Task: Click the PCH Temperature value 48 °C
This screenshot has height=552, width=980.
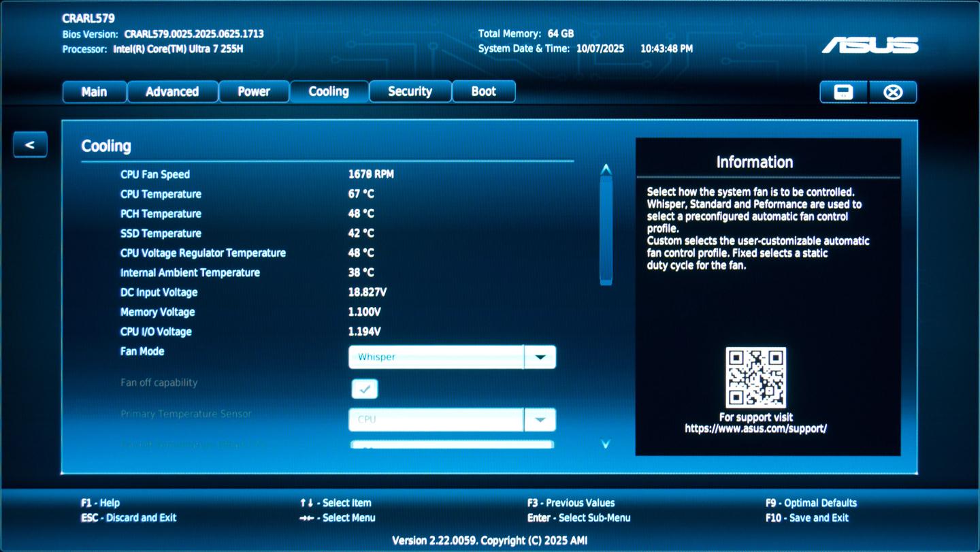Action: [361, 214]
